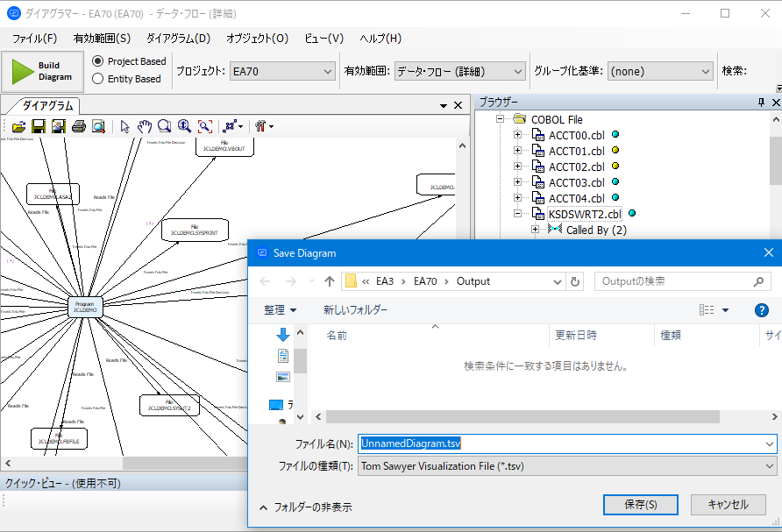Image resolution: width=782 pixels, height=532 pixels.
Task: Collapse the COBOL File tree node
Action: 500,118
